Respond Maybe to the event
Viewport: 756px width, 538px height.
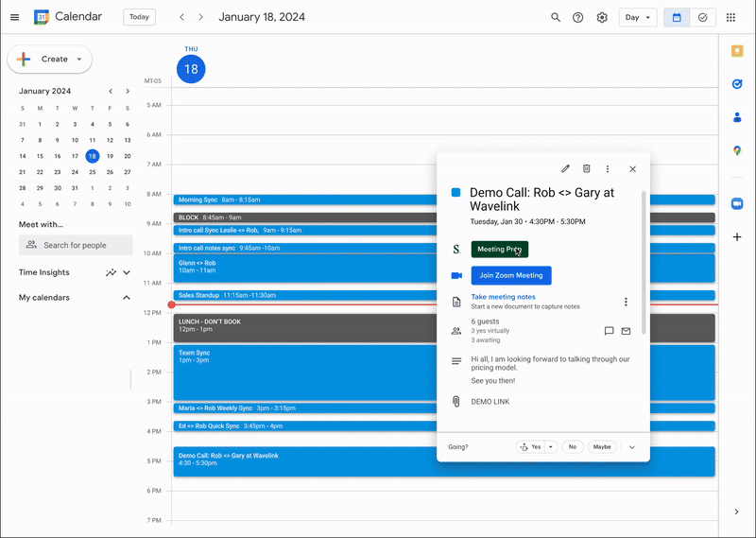point(601,446)
